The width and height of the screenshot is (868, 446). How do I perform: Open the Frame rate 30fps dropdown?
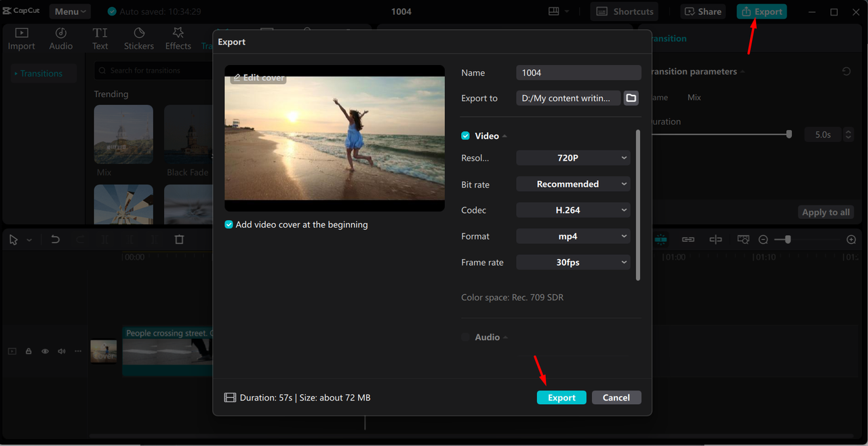[573, 262]
